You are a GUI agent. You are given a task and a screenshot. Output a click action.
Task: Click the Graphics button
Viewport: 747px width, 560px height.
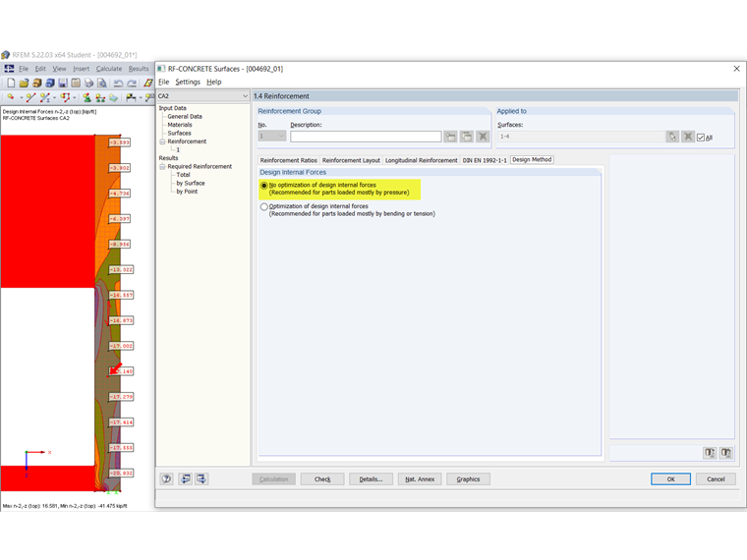tap(468, 479)
